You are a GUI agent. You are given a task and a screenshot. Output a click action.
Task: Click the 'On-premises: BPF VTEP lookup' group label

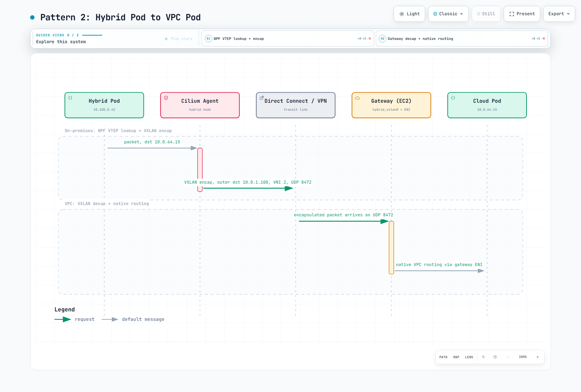pos(118,131)
